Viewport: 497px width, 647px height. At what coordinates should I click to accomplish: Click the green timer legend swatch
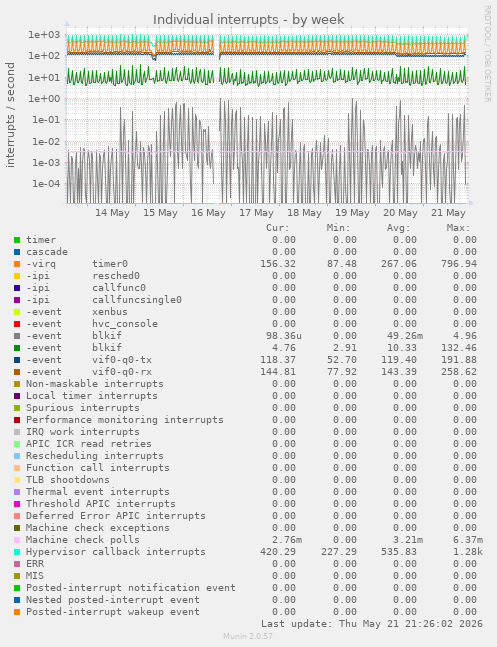tap(17, 240)
